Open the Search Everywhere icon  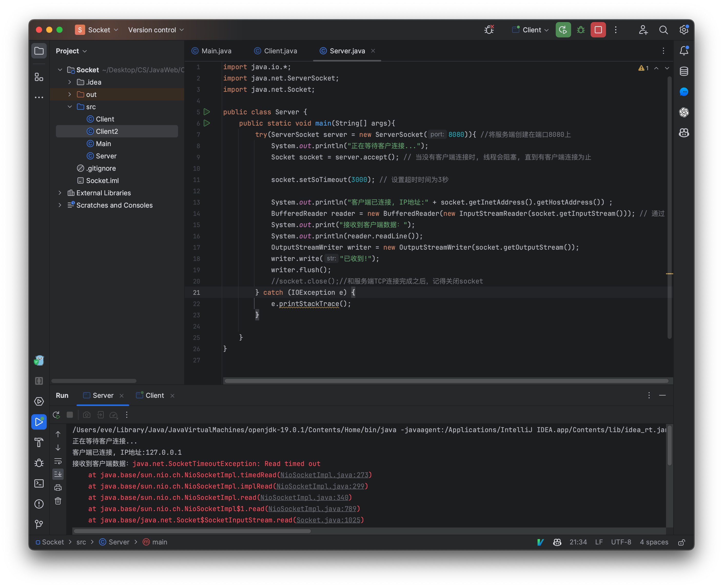point(663,30)
